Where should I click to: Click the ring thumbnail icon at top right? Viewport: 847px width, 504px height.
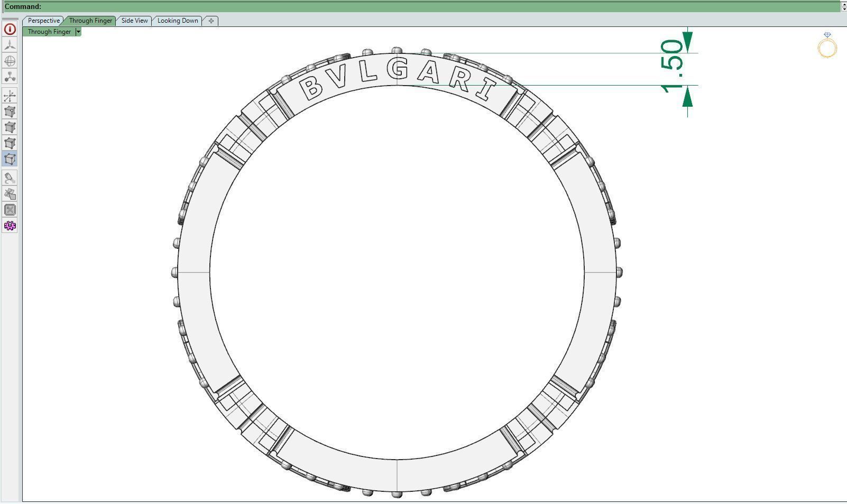point(827,45)
